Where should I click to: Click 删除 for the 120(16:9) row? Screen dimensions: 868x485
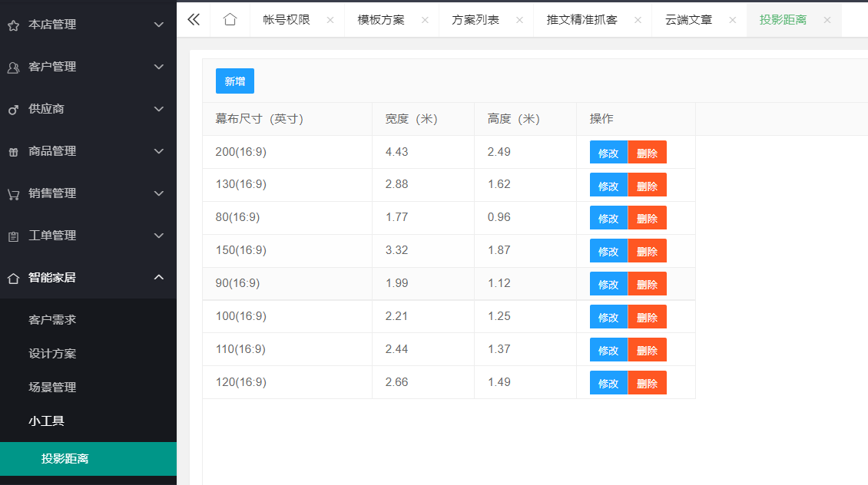(x=647, y=383)
